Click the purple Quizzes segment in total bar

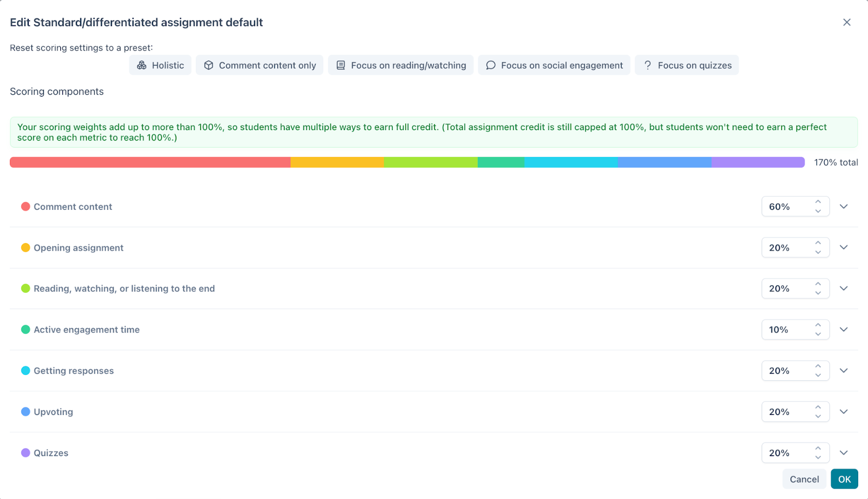click(757, 162)
